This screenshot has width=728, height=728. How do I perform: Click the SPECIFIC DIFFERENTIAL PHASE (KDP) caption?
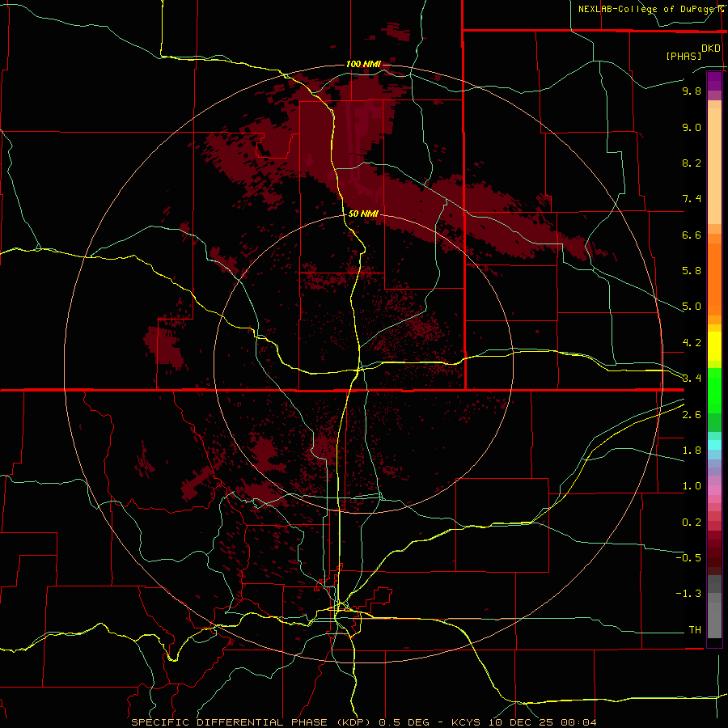252,722
